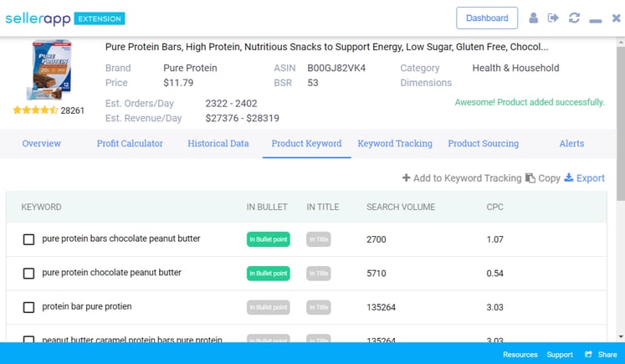Click Share link in footer
Image resolution: width=625 pixels, height=364 pixels.
point(607,355)
